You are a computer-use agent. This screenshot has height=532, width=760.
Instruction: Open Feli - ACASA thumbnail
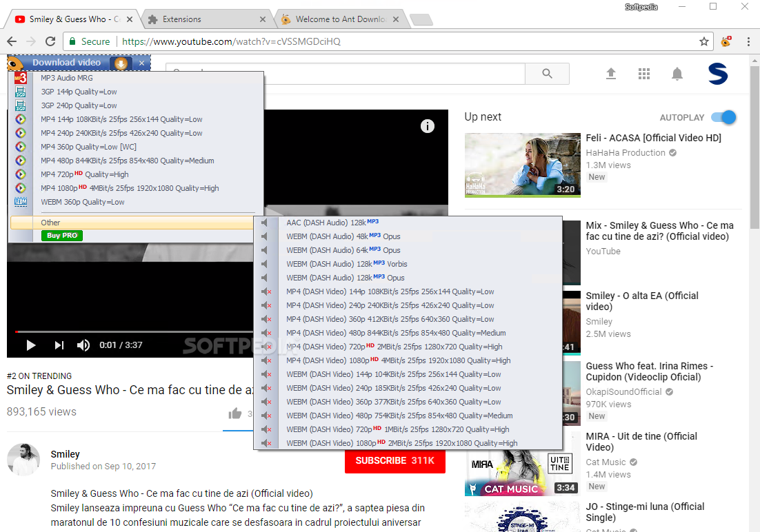(523, 165)
